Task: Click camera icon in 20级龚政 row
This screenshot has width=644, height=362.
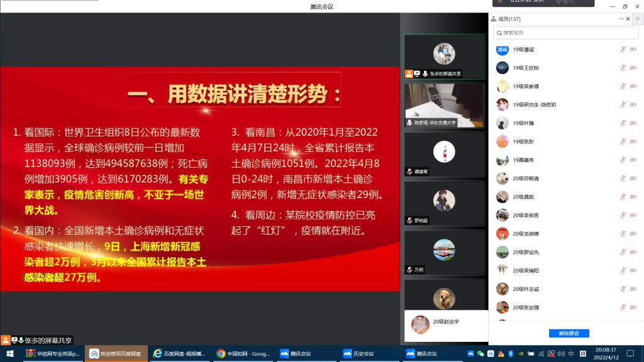Action: click(633, 197)
